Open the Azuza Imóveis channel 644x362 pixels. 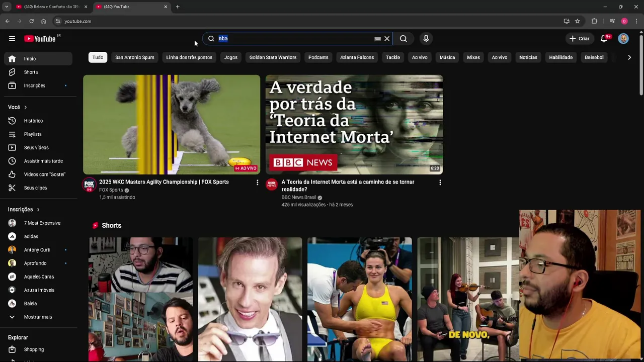[x=38, y=290]
